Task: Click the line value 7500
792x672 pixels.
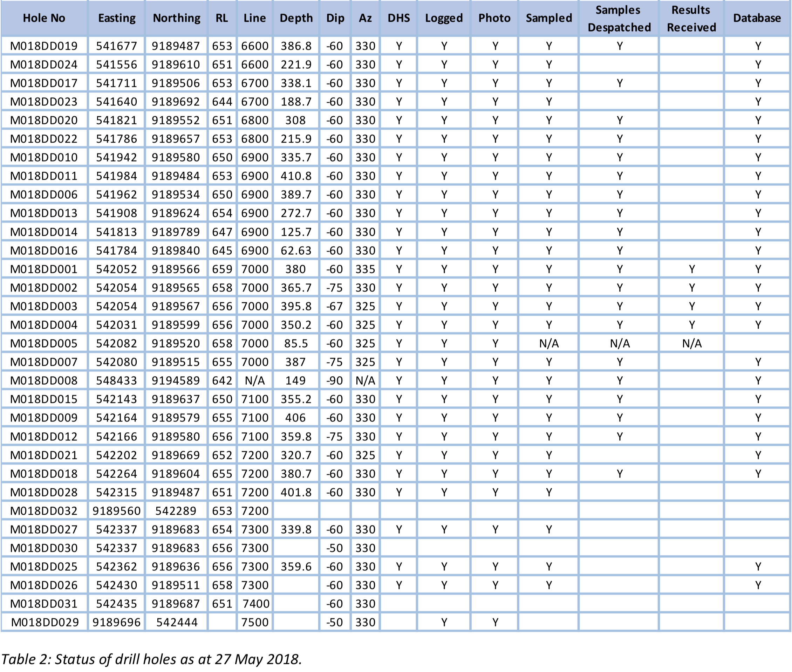Action: click(x=255, y=622)
